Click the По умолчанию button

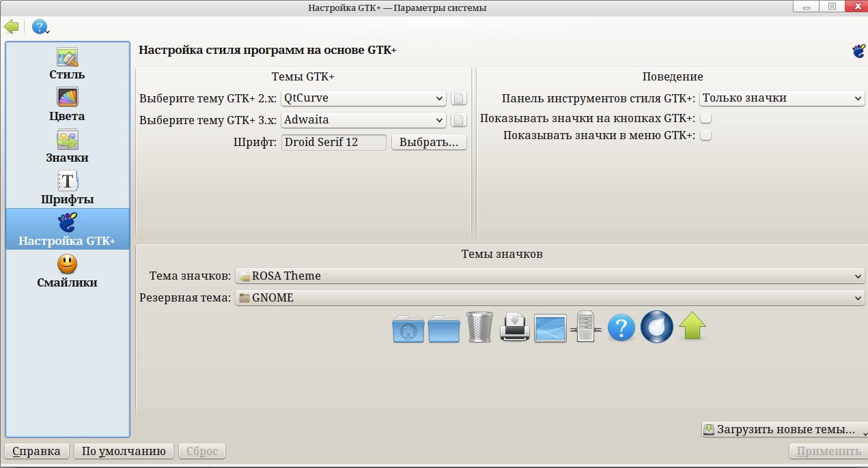pyautogui.click(x=124, y=452)
